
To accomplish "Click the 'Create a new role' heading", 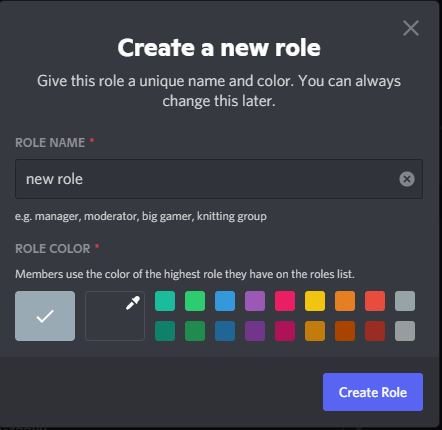I will pyautogui.click(x=219, y=48).
